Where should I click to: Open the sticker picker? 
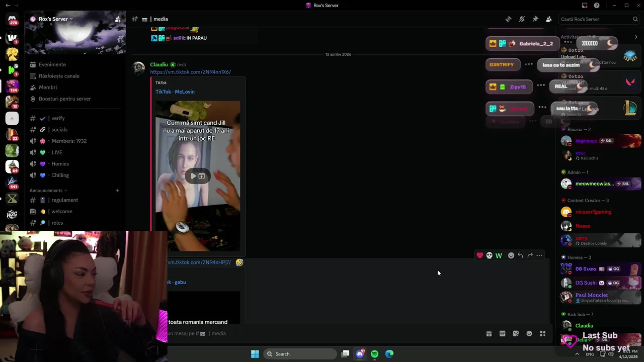516,333
